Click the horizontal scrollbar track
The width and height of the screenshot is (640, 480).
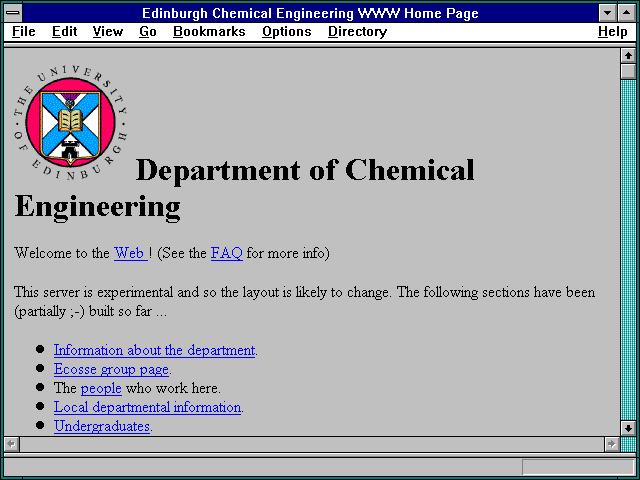(311, 444)
